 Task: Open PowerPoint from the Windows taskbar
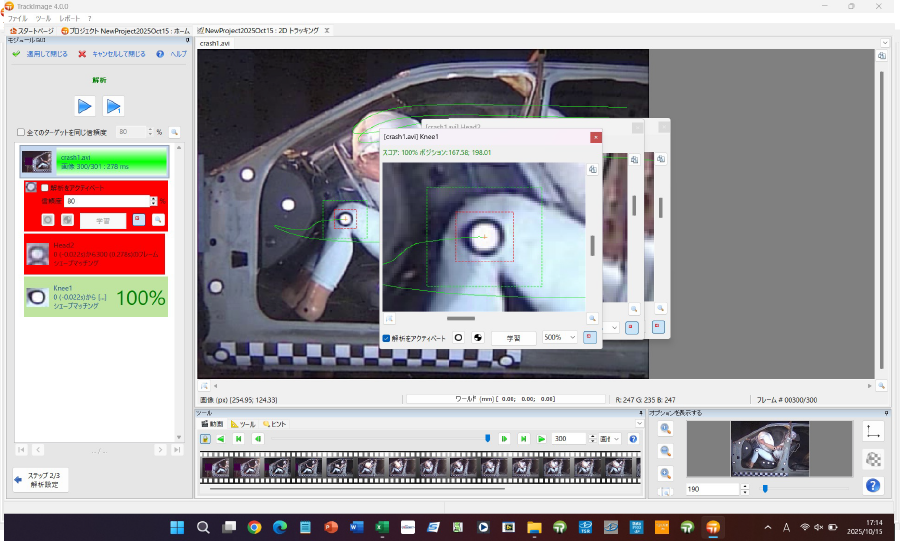330,527
